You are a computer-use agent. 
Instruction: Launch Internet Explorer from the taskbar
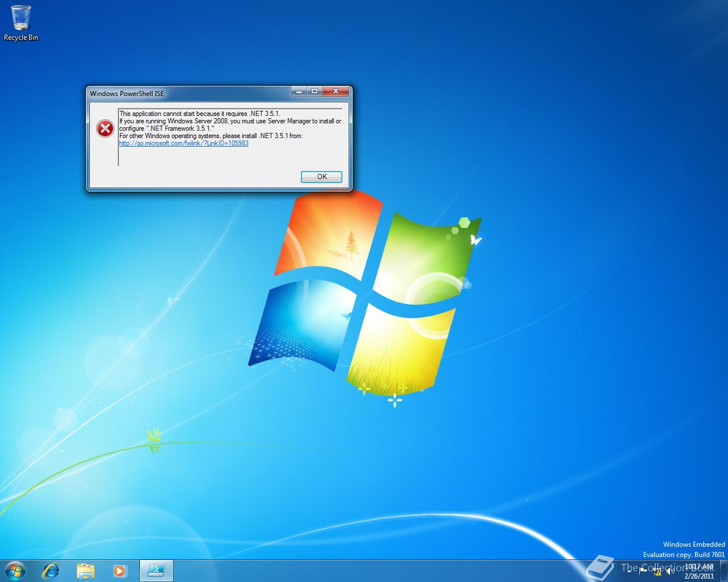point(51,570)
